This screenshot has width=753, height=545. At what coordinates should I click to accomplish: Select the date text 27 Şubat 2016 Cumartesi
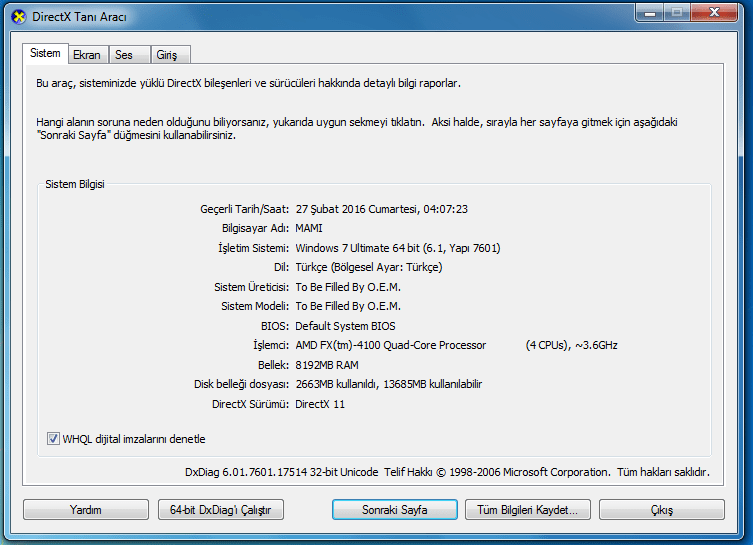[x=356, y=209]
